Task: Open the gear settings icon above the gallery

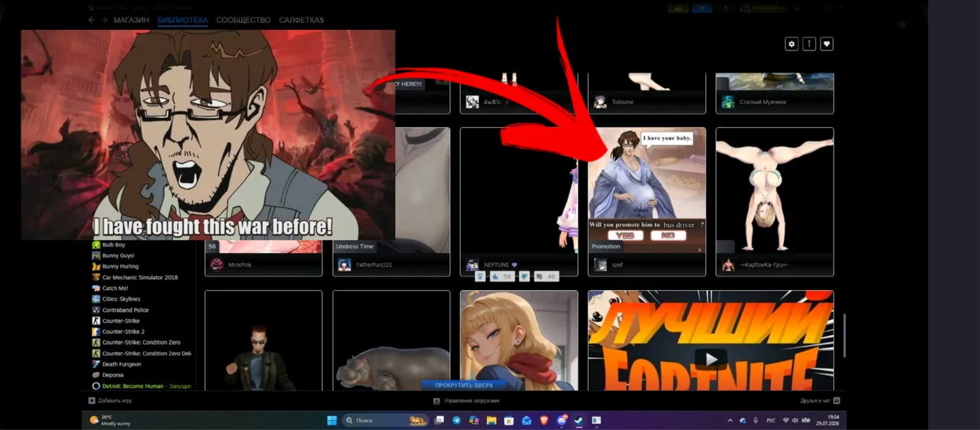Action: coord(792,44)
